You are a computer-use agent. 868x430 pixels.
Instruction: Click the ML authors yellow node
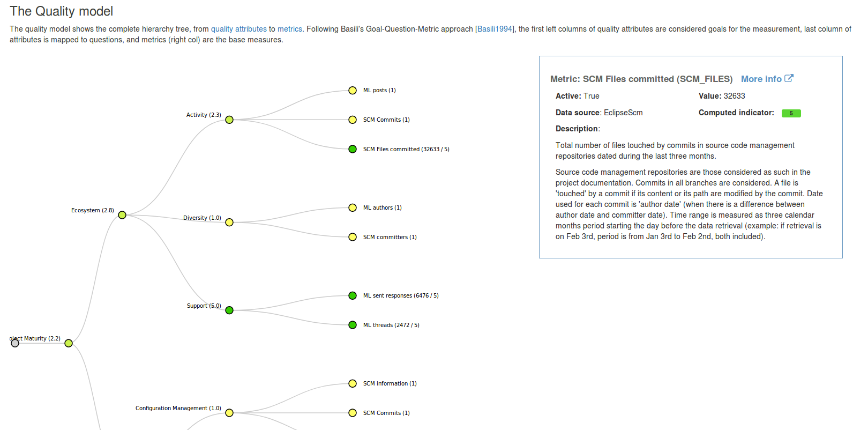(x=353, y=208)
